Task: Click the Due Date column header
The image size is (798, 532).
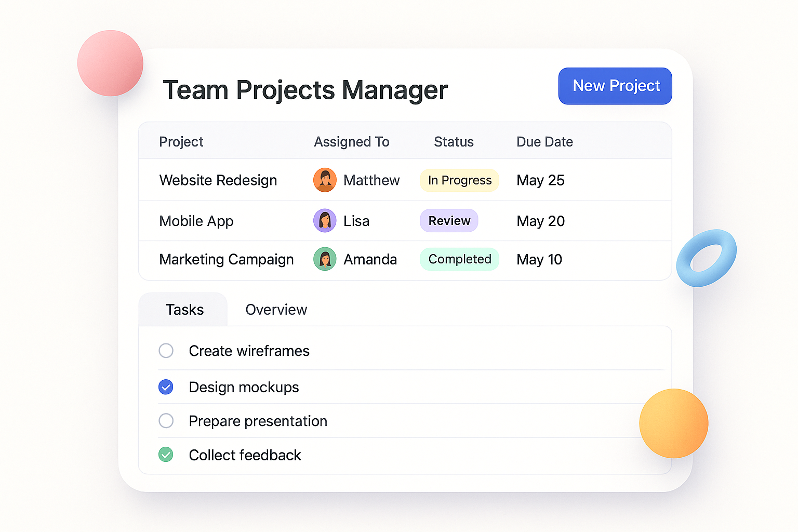Action: point(544,141)
